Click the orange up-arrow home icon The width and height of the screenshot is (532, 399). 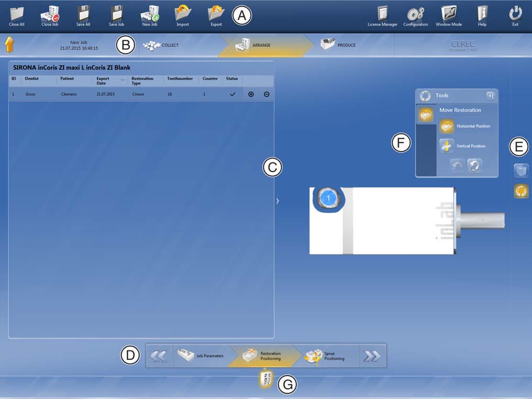pos(9,45)
